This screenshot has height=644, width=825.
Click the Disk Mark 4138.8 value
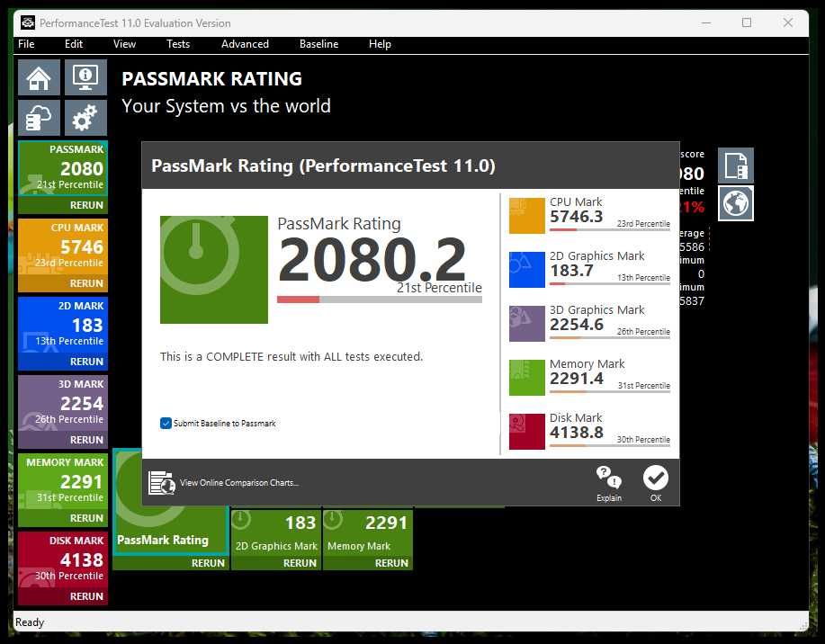(x=577, y=433)
